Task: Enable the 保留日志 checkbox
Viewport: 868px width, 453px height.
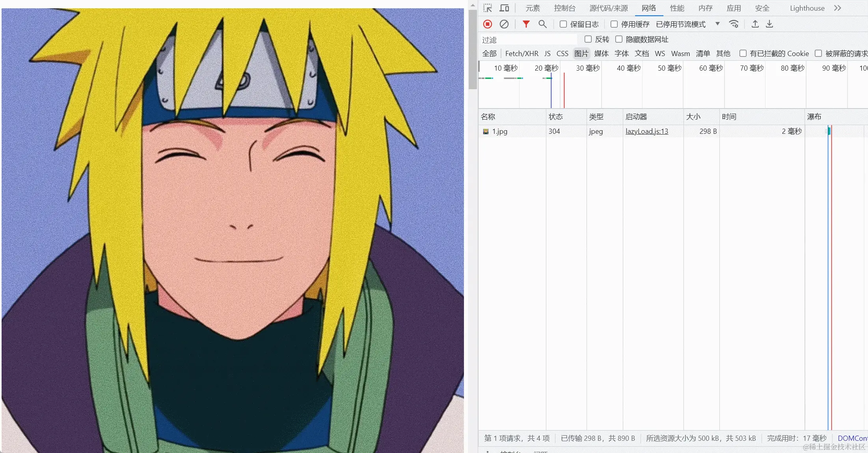Action: 563,24
